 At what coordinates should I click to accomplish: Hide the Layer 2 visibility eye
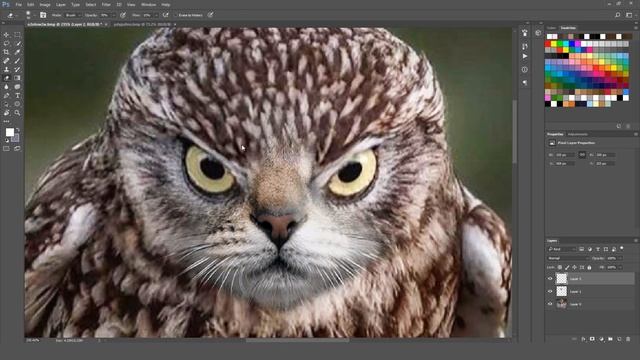(x=550, y=278)
